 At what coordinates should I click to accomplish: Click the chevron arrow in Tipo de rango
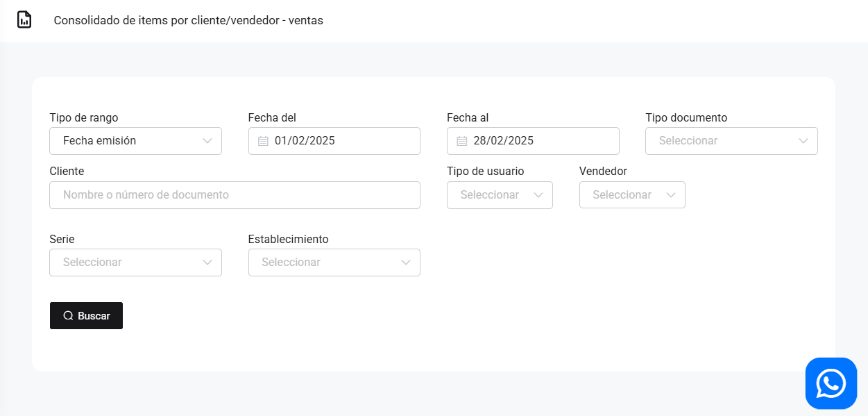tap(207, 141)
